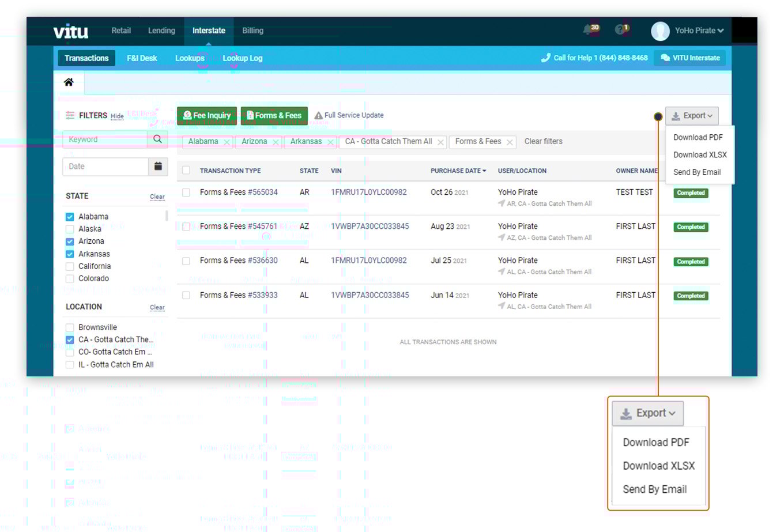Click the green Fee Inquiry button
The width and height of the screenshot is (784, 532).
206,115
